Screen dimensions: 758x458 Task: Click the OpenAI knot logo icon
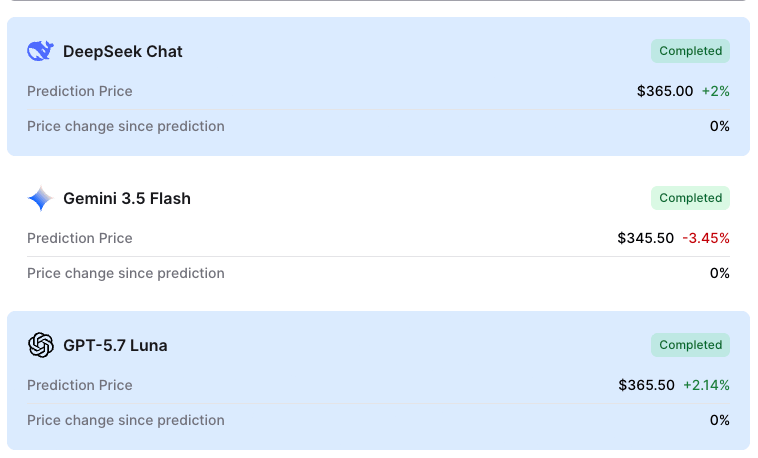point(41,345)
